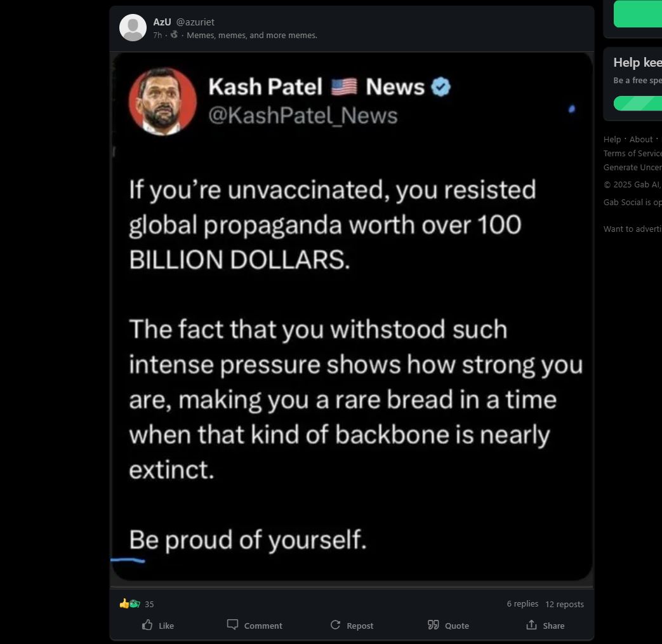Click the Quote quotation marks icon
The width and height of the screenshot is (662, 644).
(x=434, y=625)
